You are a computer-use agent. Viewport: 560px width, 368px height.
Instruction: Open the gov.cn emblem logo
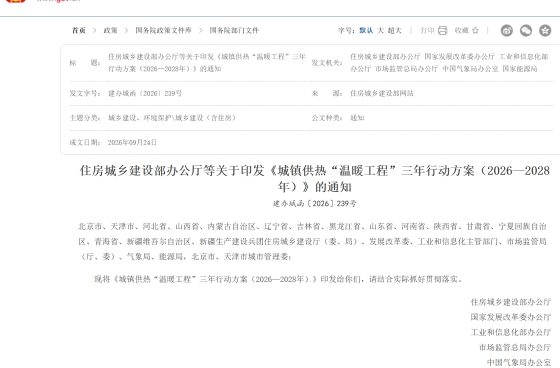click(x=16, y=1)
